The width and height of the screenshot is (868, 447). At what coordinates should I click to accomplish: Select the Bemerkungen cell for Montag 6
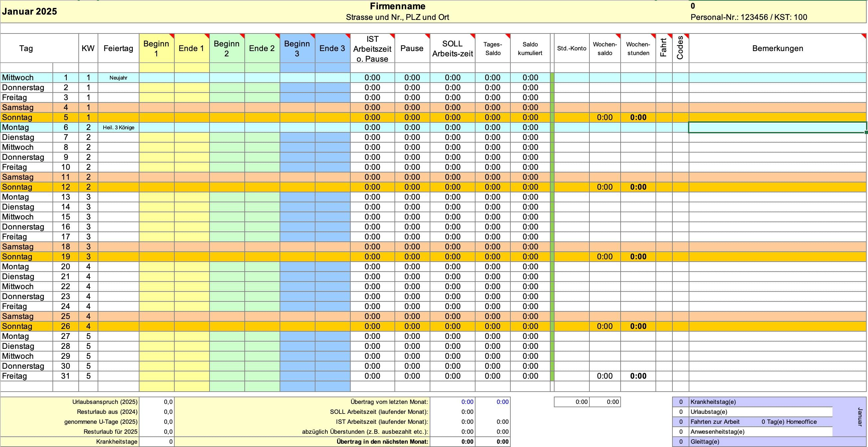click(777, 128)
